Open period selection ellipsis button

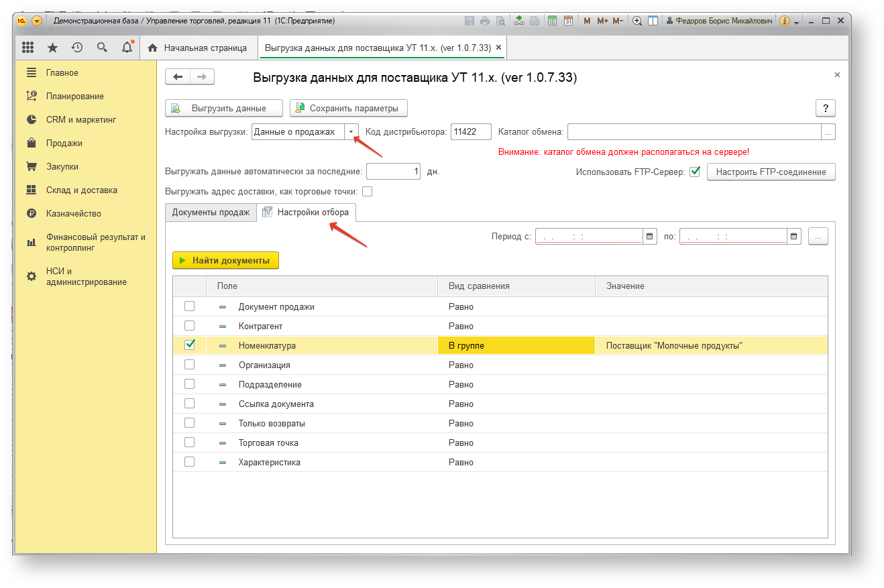tap(818, 236)
